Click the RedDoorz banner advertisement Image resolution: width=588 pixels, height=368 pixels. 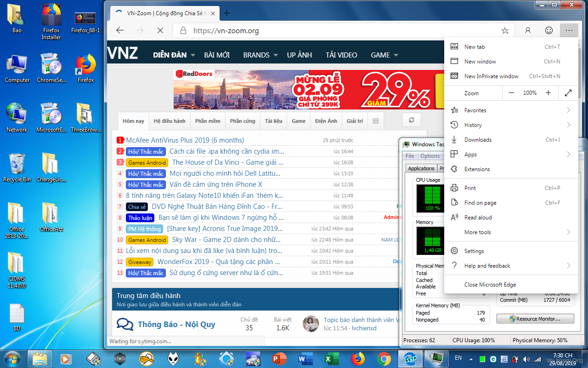309,90
